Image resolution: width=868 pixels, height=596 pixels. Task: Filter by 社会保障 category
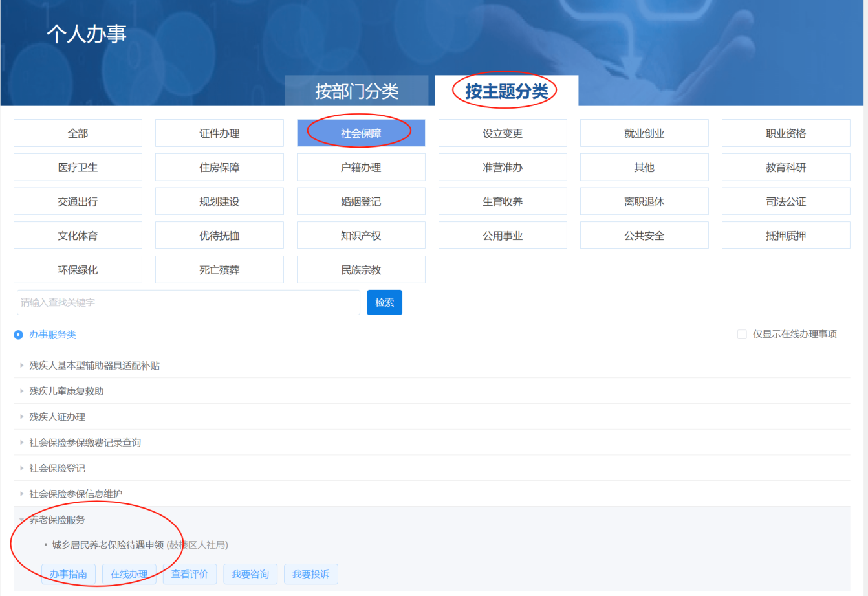pyautogui.click(x=361, y=133)
